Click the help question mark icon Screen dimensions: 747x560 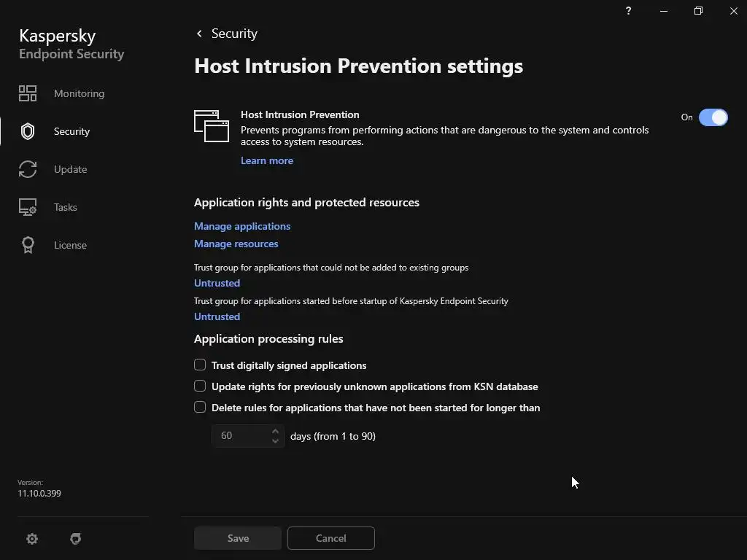628,10
